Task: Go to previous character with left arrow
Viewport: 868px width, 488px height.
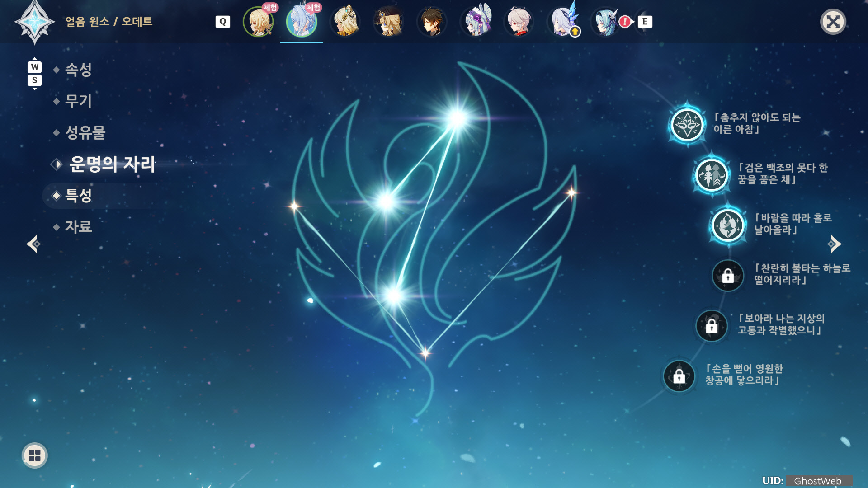Action: coord(33,244)
